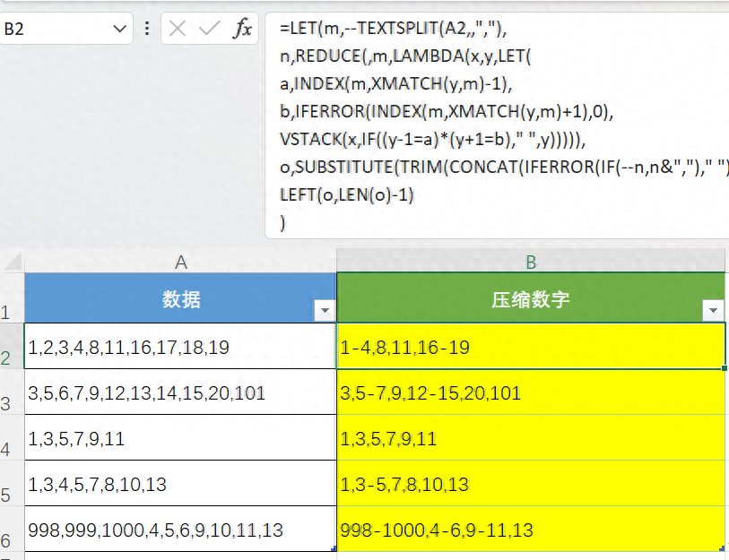Click the Cancel (X) formula icon
The image size is (729, 560).
pos(178,29)
